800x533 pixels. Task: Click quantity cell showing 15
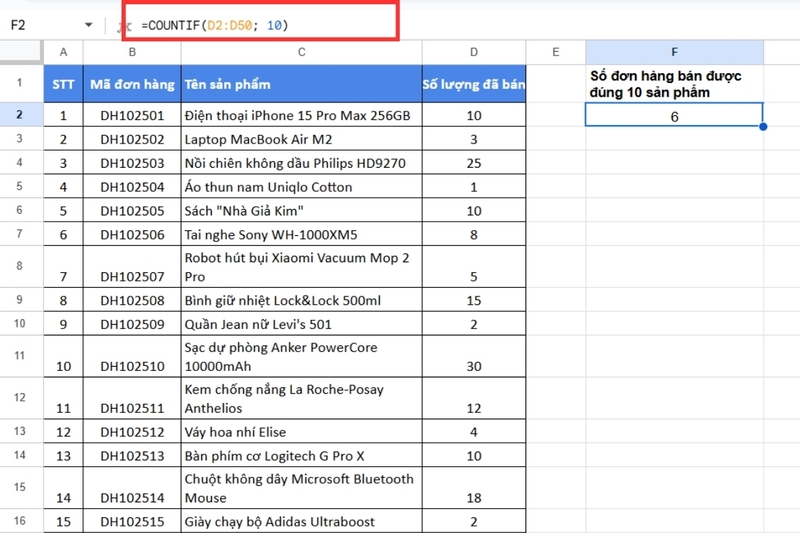tap(474, 300)
